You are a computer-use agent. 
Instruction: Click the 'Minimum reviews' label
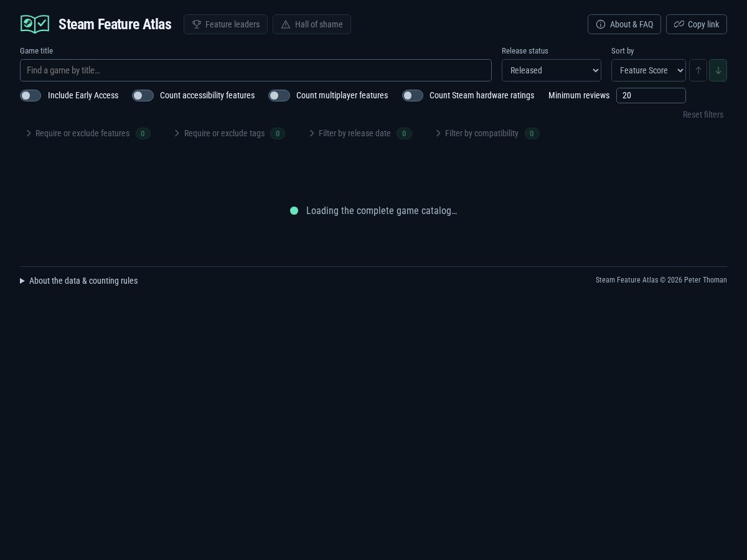579,95
